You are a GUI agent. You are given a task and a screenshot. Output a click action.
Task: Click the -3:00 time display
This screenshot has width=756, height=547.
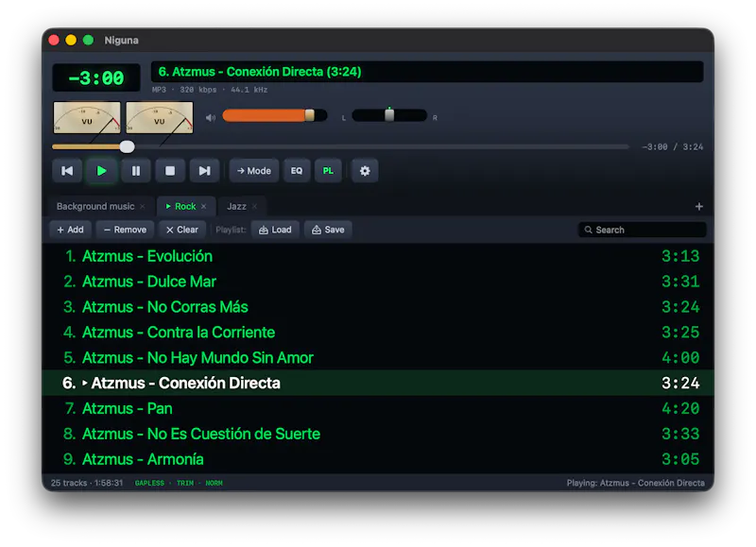(x=96, y=77)
